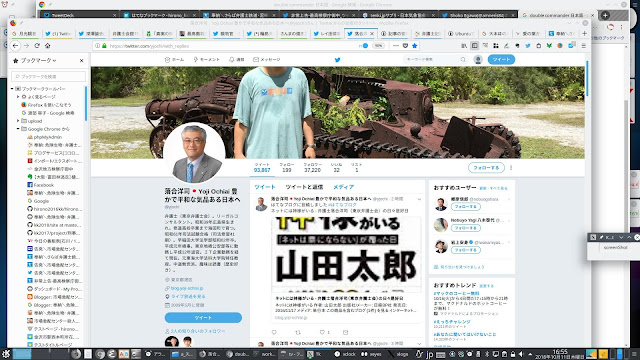640x360 pixels.
Task: Click the bookmark search field in sidebar
Action: tap(49, 76)
